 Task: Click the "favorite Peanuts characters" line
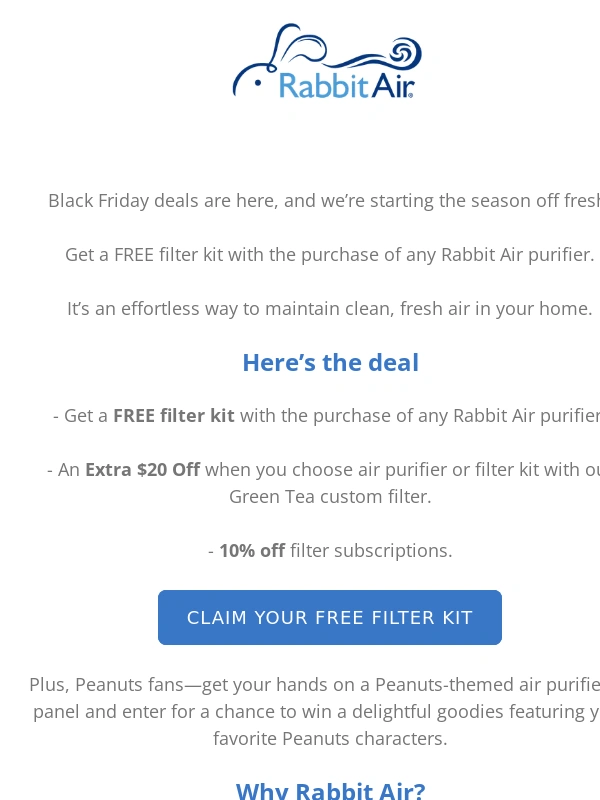[x=330, y=738]
